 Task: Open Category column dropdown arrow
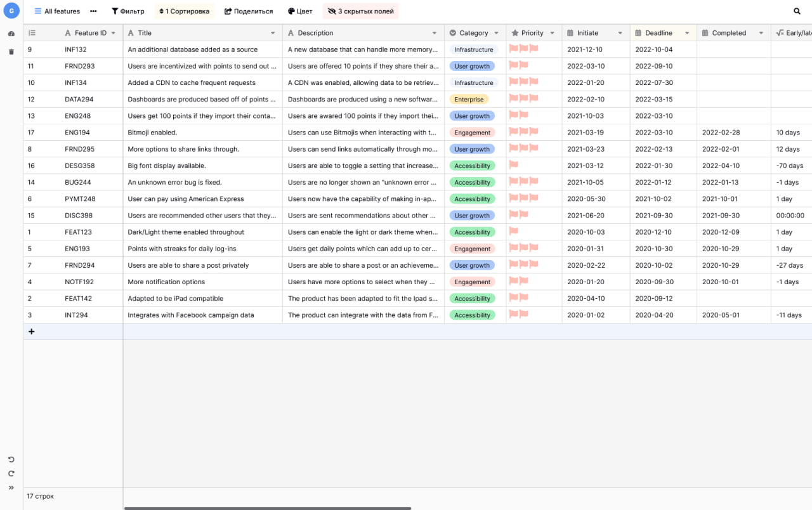496,33
